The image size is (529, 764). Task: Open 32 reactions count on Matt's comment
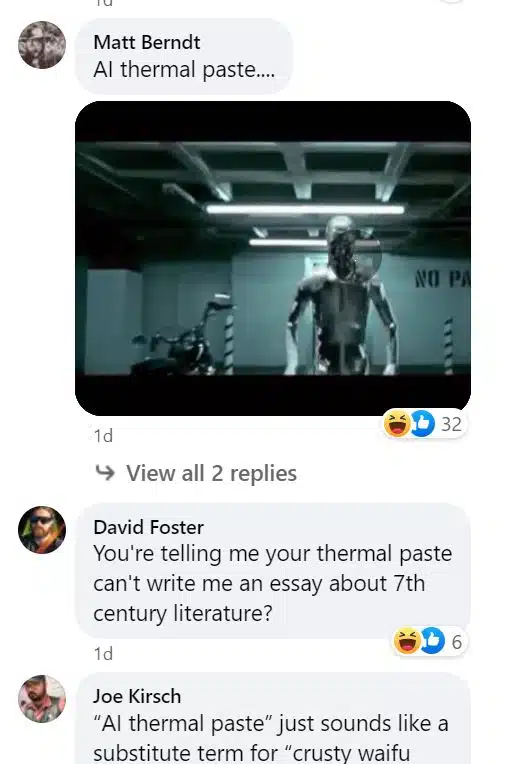(x=451, y=424)
